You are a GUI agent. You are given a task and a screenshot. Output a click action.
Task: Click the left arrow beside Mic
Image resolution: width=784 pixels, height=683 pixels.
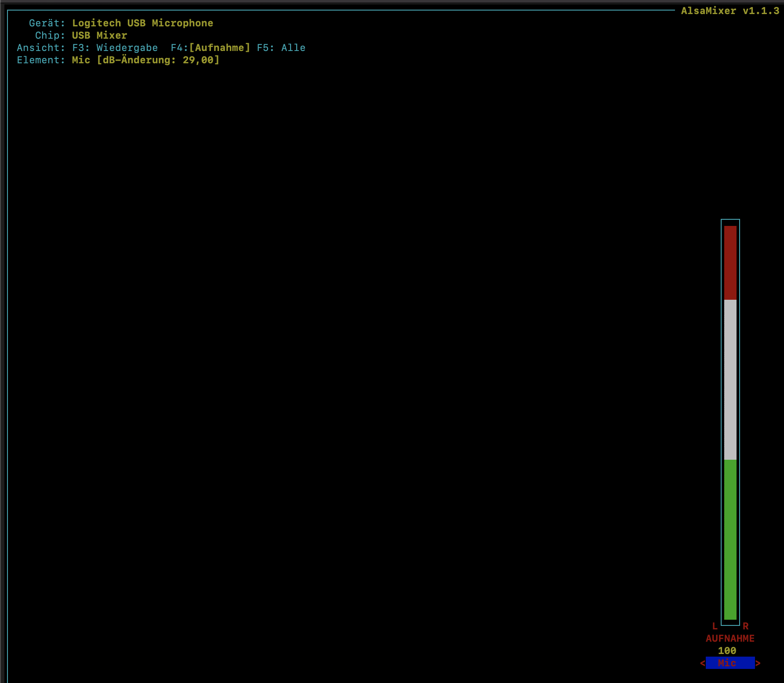[x=702, y=663]
